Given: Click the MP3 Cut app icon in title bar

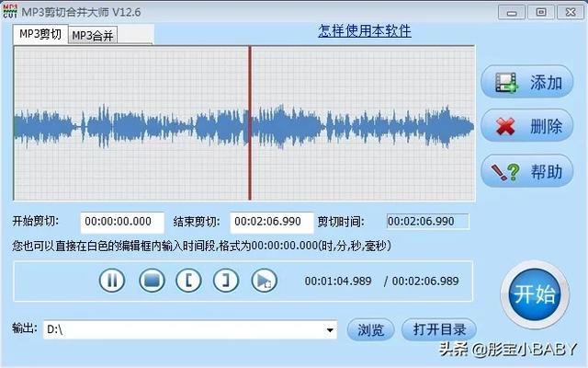Looking at the screenshot, I should click(x=10, y=11).
